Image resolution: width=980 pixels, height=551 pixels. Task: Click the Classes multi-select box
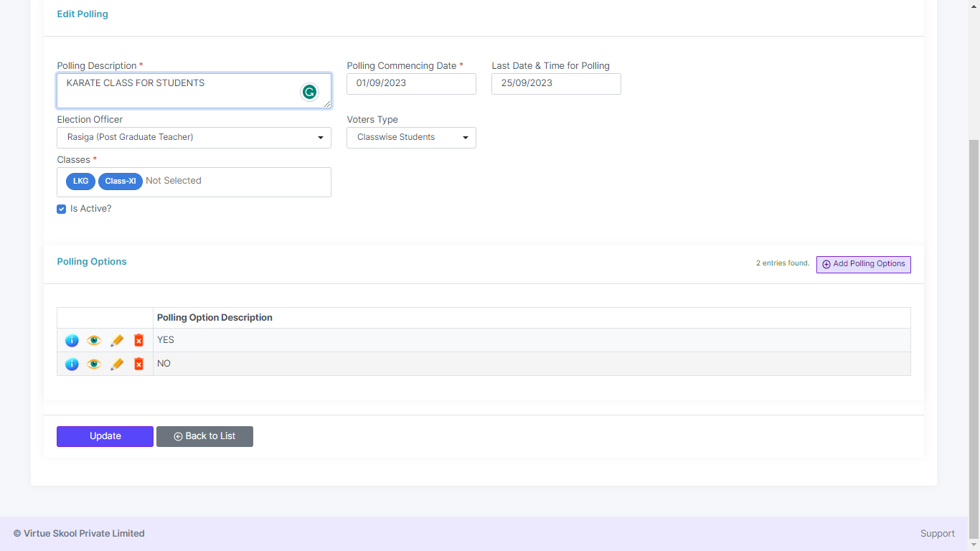click(194, 182)
